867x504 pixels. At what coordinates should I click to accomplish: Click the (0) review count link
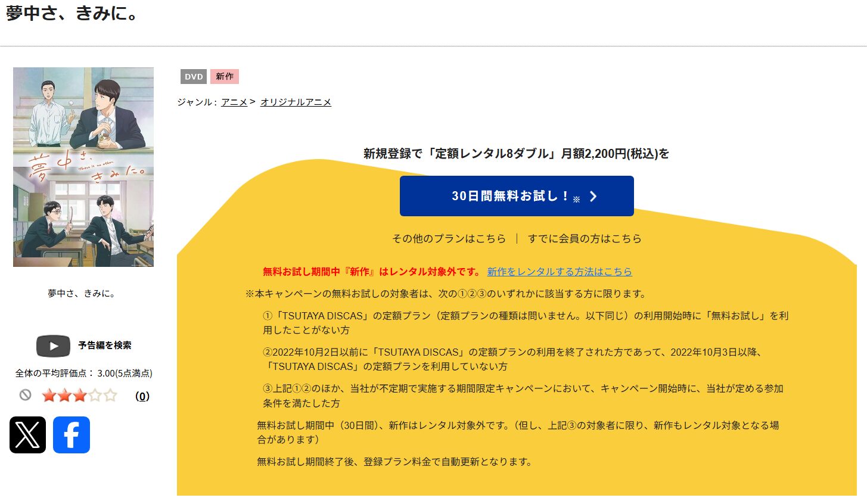tap(142, 396)
